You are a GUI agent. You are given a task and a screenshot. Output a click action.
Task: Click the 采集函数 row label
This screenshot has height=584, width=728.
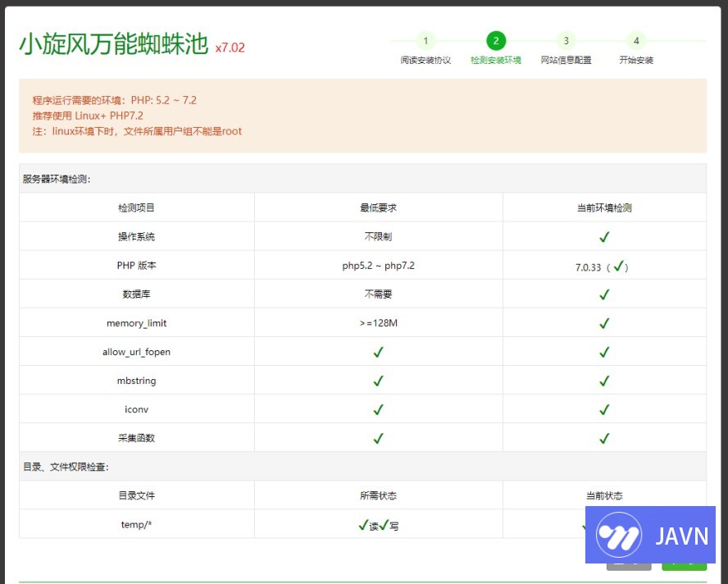click(136, 439)
